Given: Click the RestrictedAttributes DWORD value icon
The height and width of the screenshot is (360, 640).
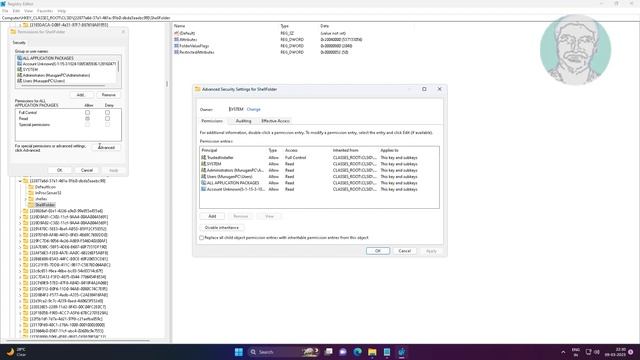Looking at the screenshot, I should coord(177,52).
